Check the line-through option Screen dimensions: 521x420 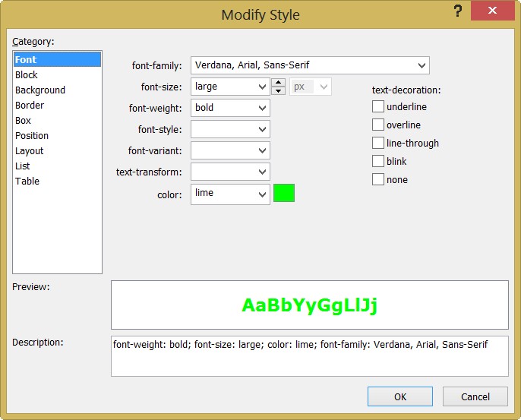point(378,143)
